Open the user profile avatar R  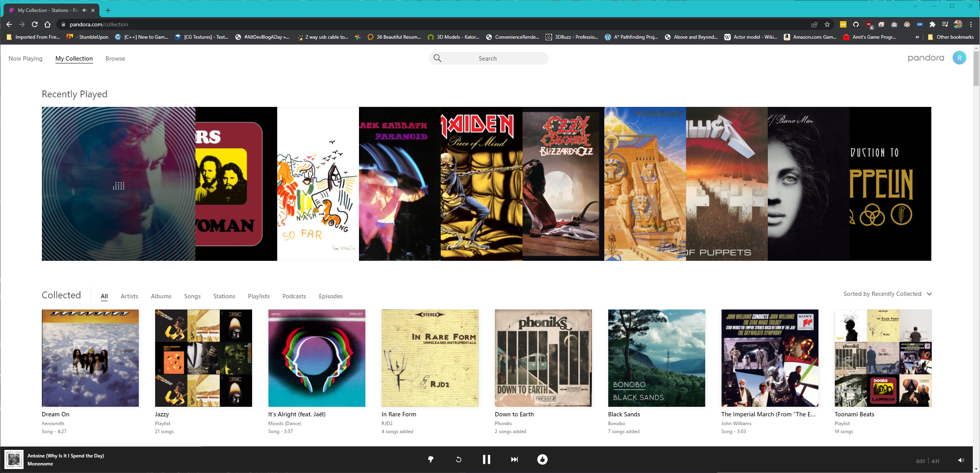(x=959, y=58)
